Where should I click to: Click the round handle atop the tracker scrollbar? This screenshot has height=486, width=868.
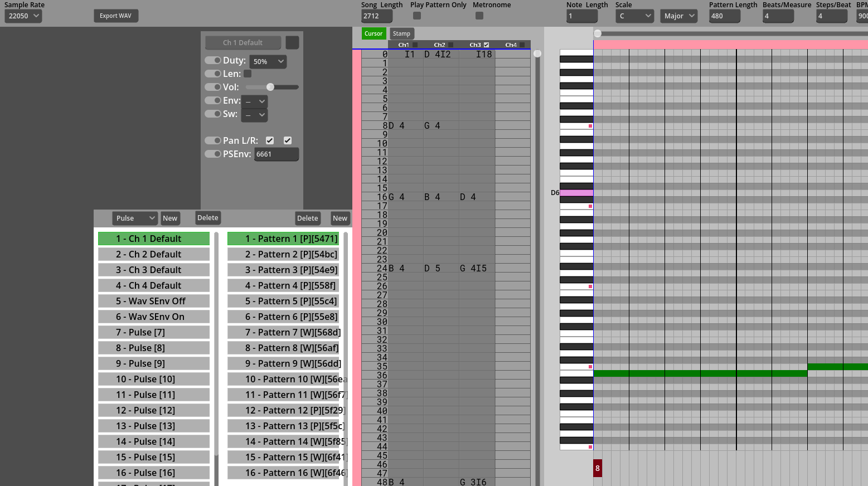pyautogui.click(x=537, y=54)
